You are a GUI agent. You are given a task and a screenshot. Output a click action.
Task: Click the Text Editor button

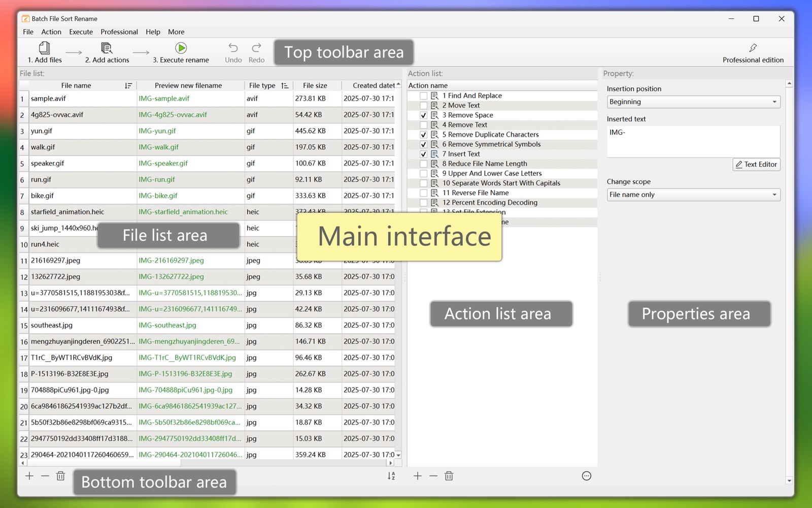coord(756,165)
